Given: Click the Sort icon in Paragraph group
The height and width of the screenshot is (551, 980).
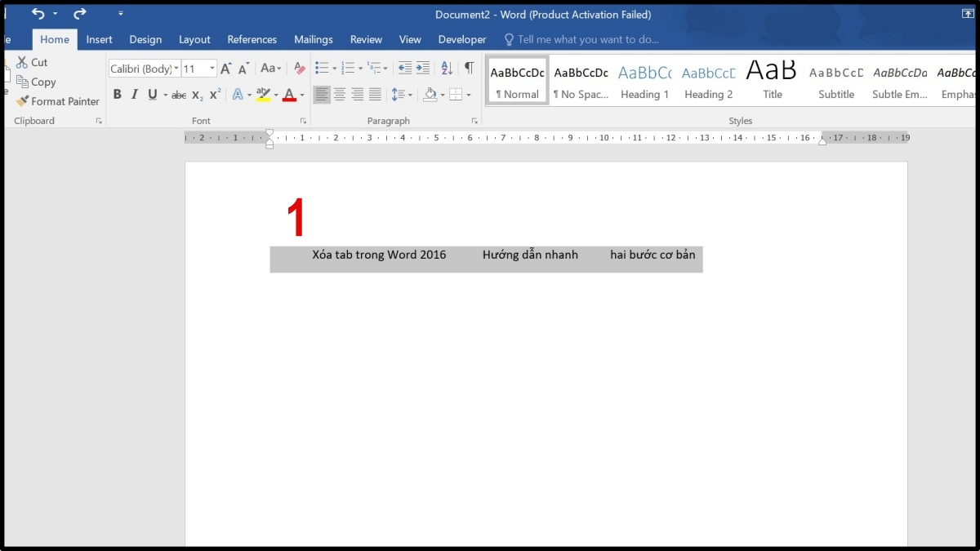Looking at the screenshot, I should pos(446,69).
